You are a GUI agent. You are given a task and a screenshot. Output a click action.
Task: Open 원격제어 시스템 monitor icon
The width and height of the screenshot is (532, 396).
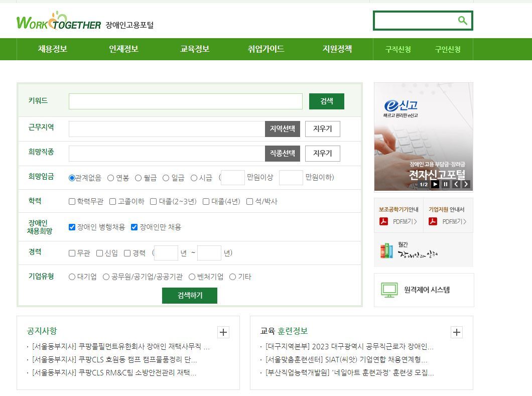[x=389, y=290]
